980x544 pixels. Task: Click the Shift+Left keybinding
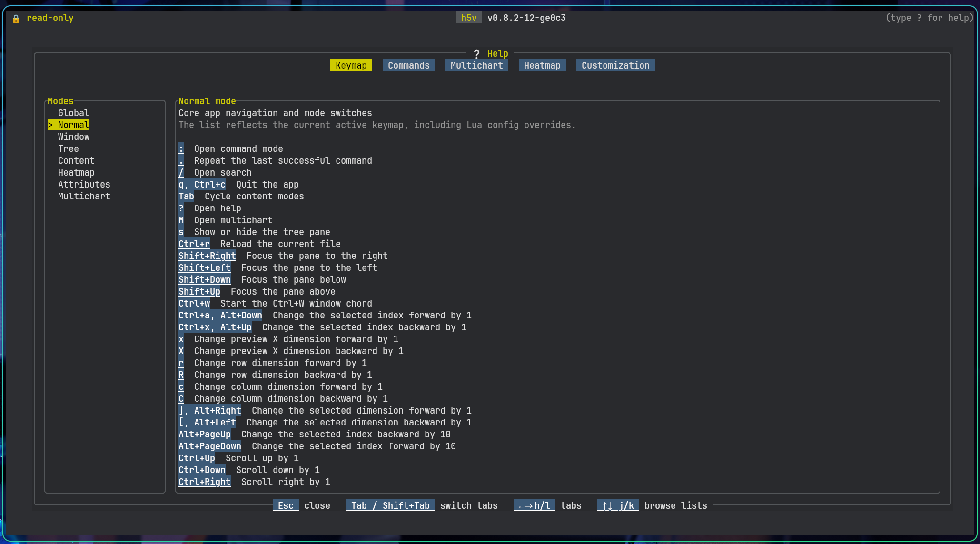[205, 268]
